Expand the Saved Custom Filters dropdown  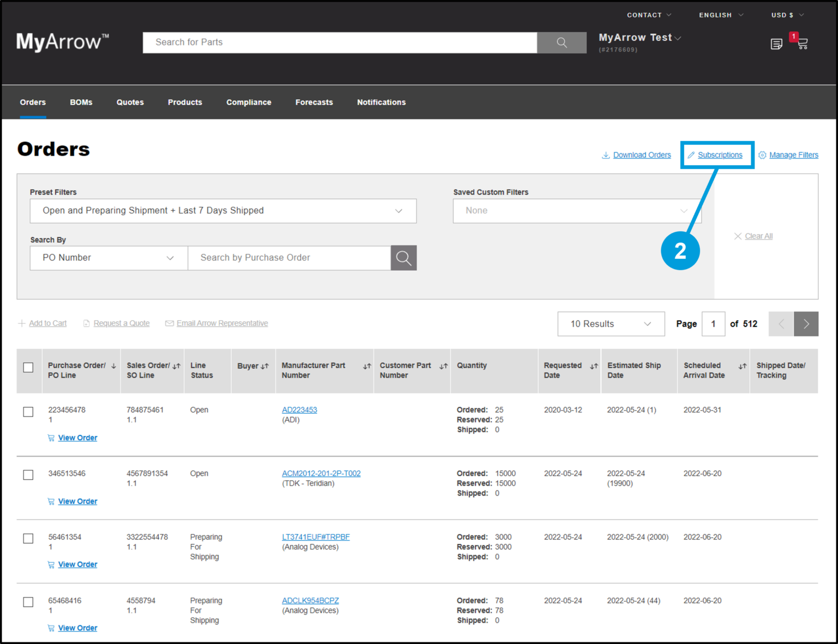(x=577, y=211)
